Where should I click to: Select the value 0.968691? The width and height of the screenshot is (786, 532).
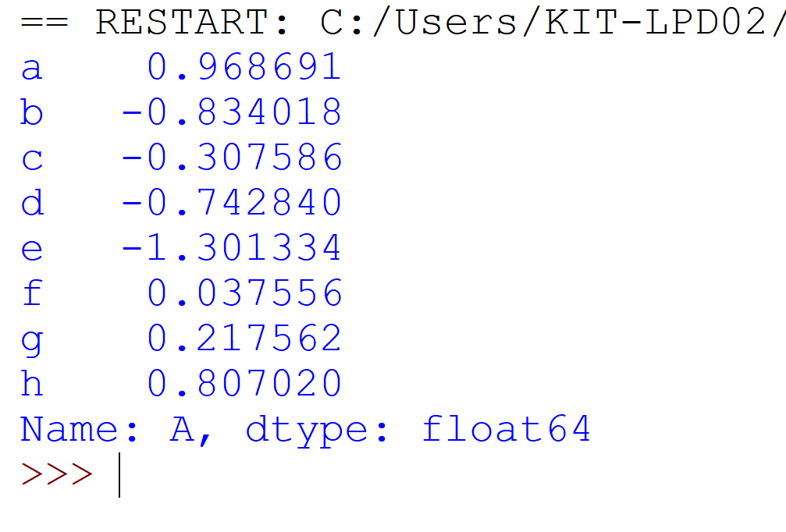pyautogui.click(x=244, y=69)
